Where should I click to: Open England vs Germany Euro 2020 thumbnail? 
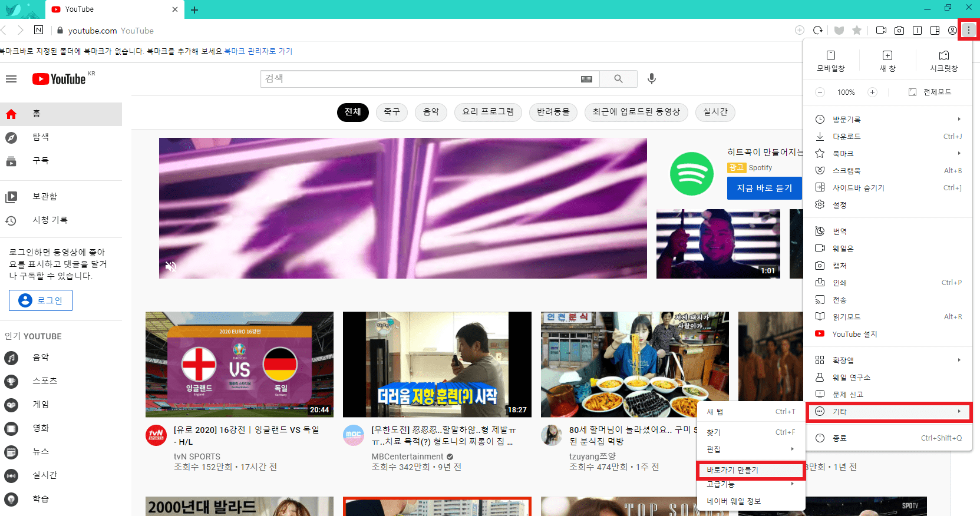239,365
